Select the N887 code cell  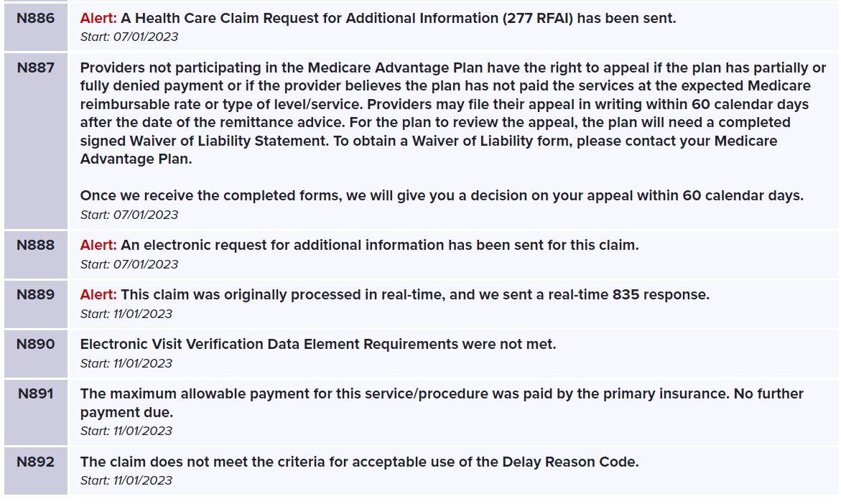point(35,68)
